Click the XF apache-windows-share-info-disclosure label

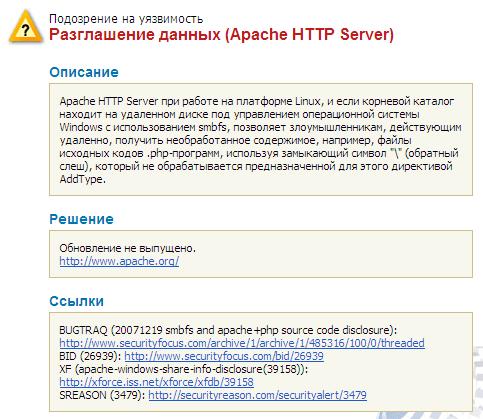184,369
